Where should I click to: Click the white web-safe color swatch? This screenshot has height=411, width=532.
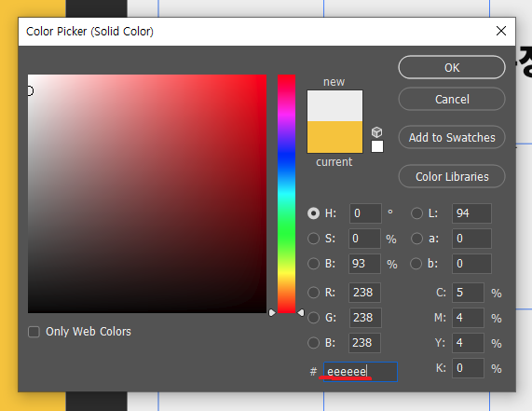coord(377,146)
